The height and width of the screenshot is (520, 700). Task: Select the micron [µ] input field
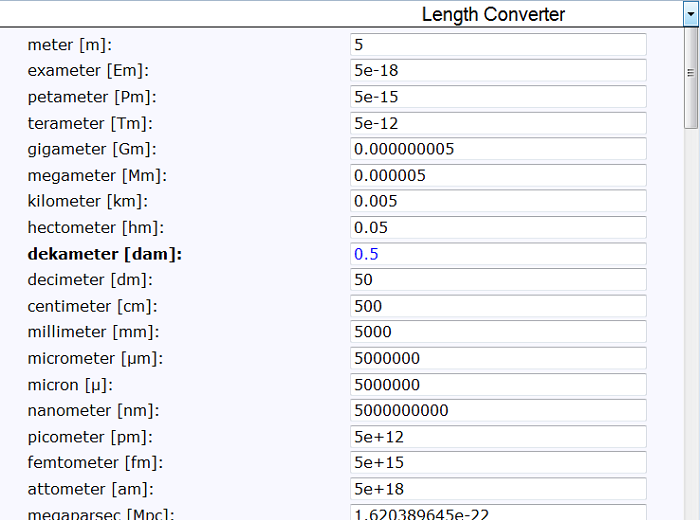[x=498, y=385]
